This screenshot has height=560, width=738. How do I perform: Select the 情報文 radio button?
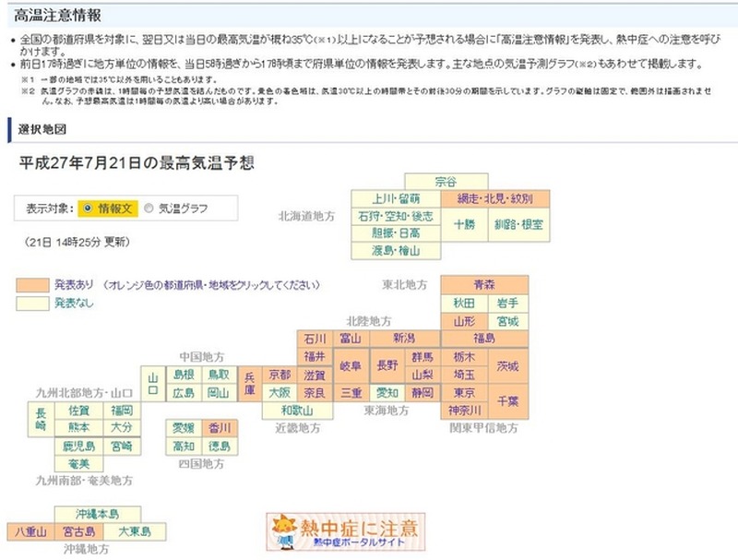tap(88, 209)
